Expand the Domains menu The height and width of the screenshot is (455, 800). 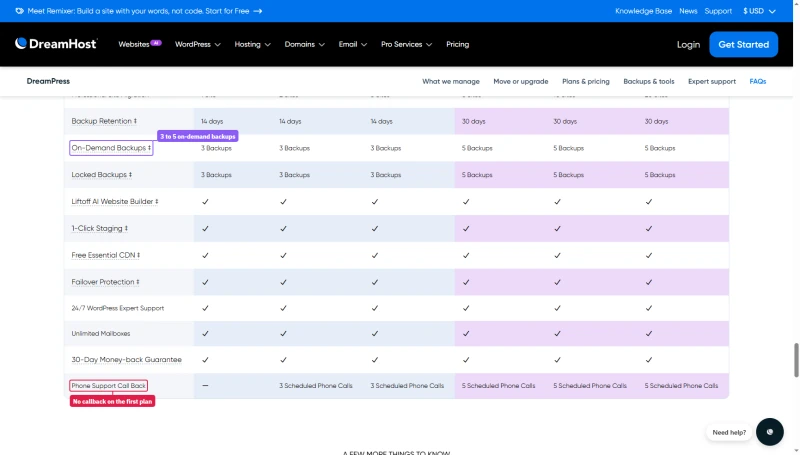(305, 44)
